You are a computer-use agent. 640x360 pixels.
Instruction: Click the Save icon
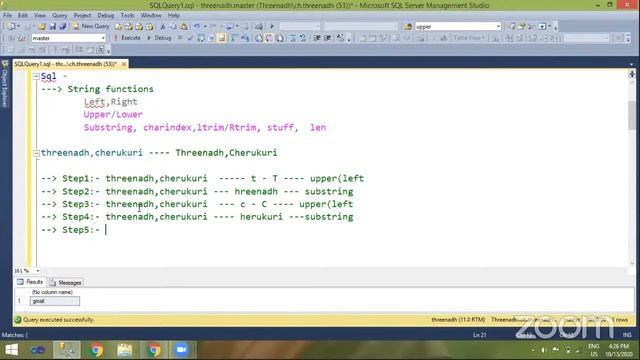[x=52, y=27]
